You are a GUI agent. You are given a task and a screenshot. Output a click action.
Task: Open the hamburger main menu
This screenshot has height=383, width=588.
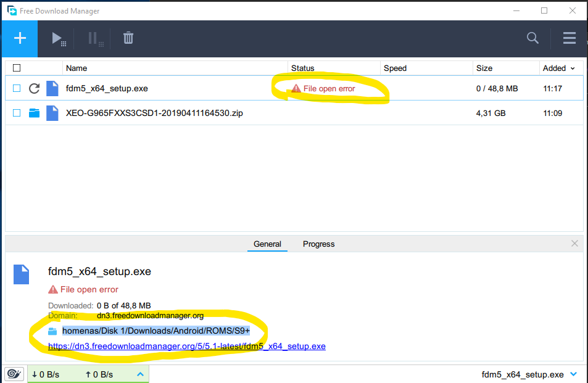[x=569, y=38]
